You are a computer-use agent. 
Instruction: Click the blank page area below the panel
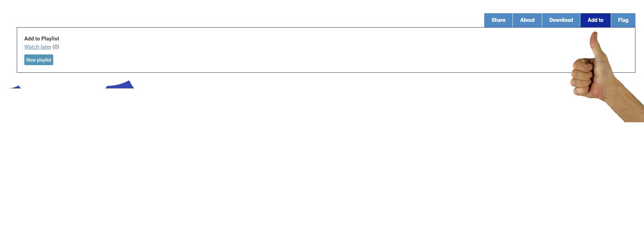(x=322, y=161)
